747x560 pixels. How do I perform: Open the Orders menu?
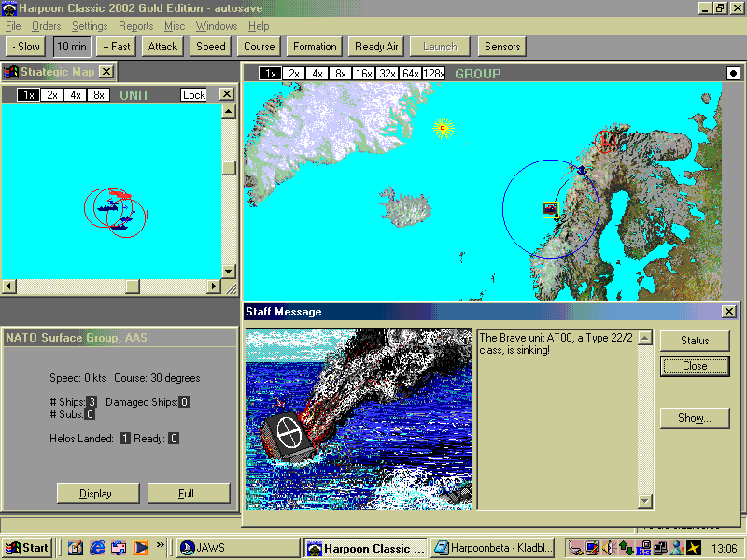click(x=46, y=26)
